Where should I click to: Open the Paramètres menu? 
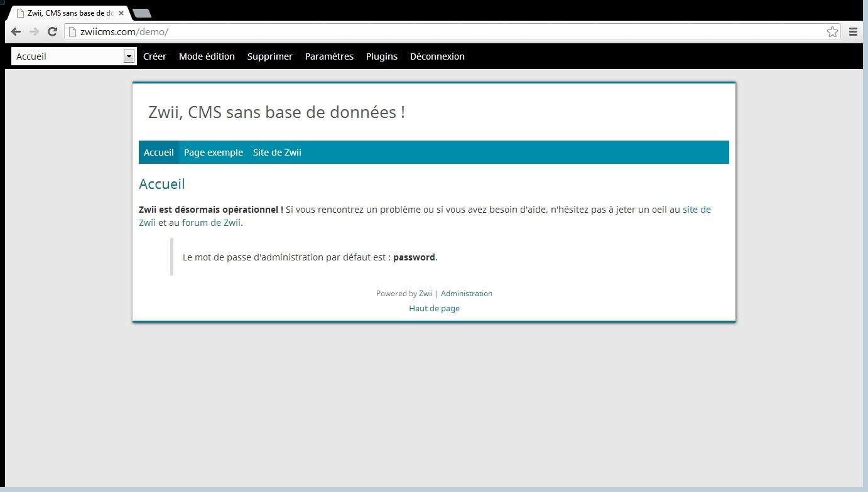pos(329,56)
